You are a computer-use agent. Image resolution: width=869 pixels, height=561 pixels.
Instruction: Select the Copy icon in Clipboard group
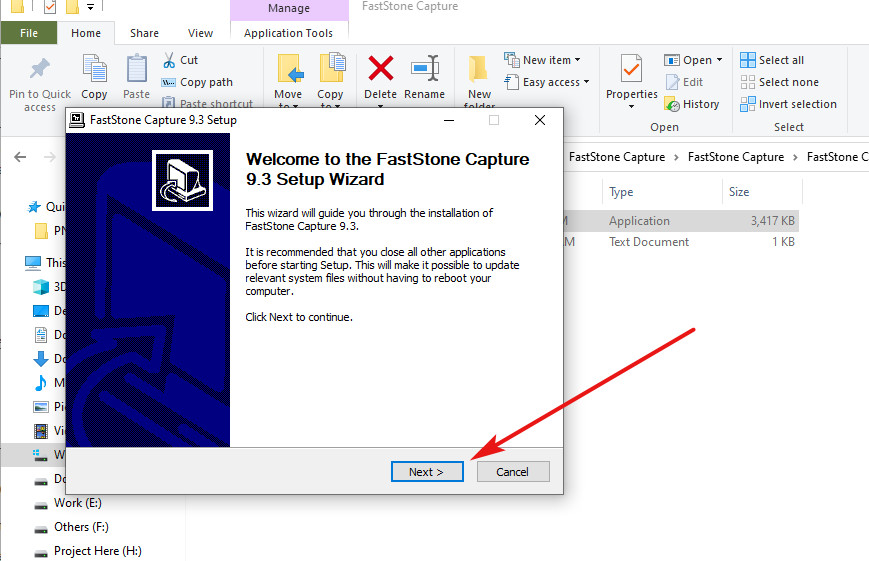[94, 68]
